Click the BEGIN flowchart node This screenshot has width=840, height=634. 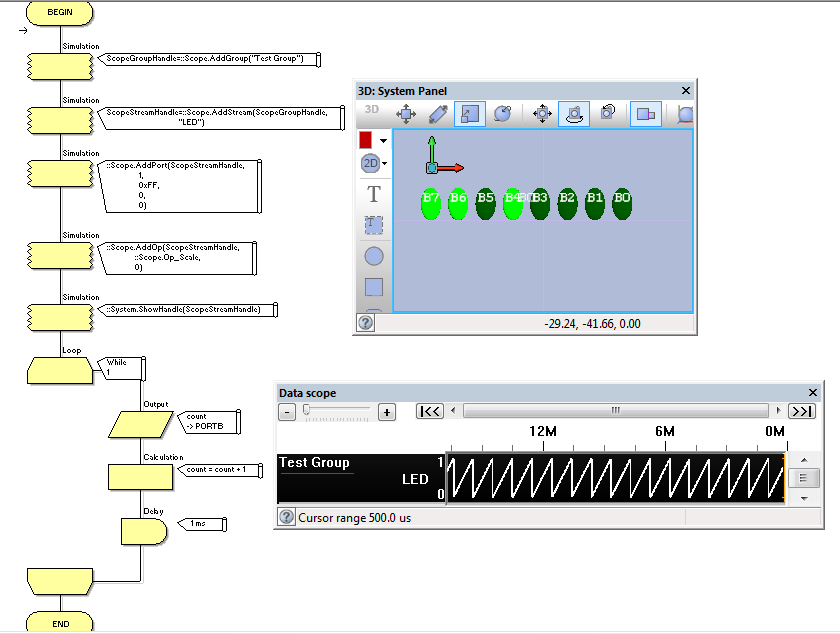[59, 12]
